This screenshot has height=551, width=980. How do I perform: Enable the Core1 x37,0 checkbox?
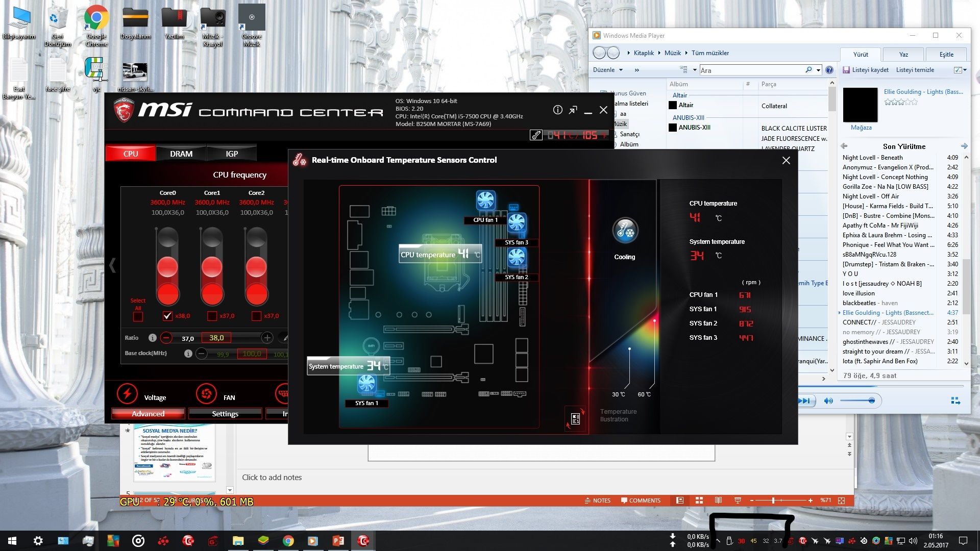tap(212, 316)
